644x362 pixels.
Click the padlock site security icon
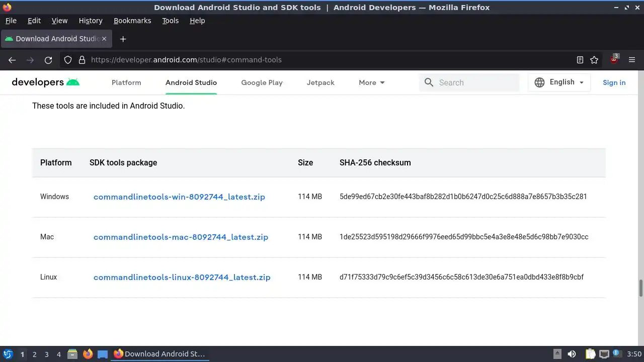[82, 60]
